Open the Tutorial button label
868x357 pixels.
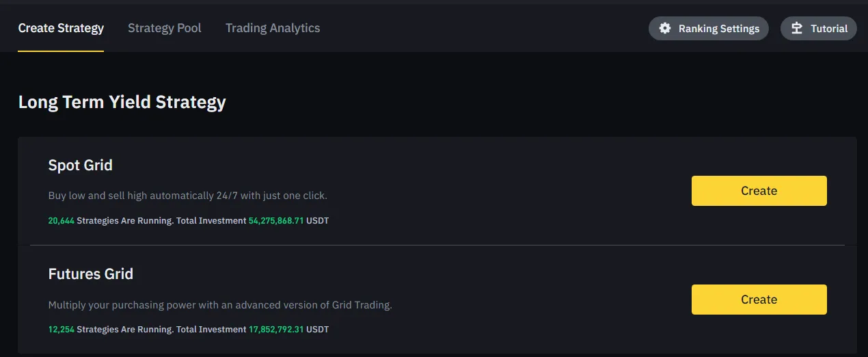click(x=829, y=29)
